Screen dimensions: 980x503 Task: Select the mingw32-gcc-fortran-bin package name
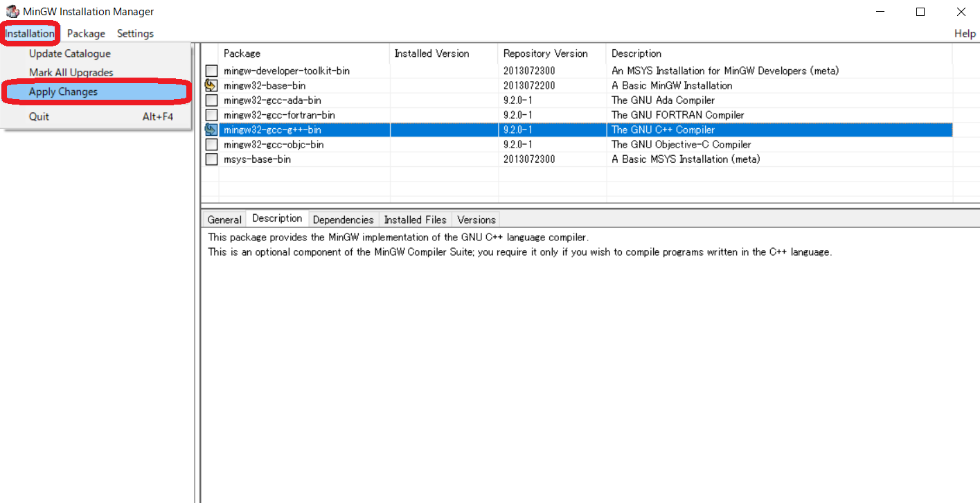[279, 115]
